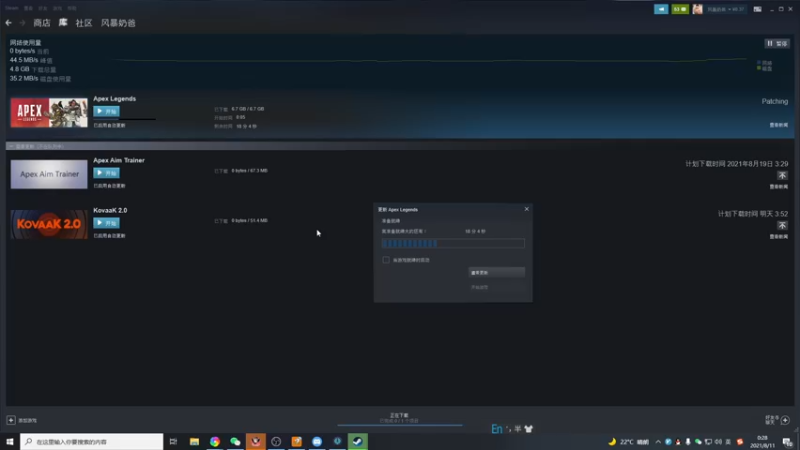800x450 pixels.
Task: Open friends and chat plus icon
Action: (x=785, y=420)
